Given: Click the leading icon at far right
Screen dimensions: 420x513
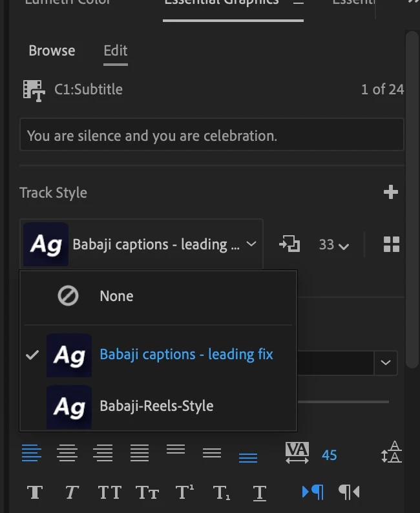Looking at the screenshot, I should 391,454.
